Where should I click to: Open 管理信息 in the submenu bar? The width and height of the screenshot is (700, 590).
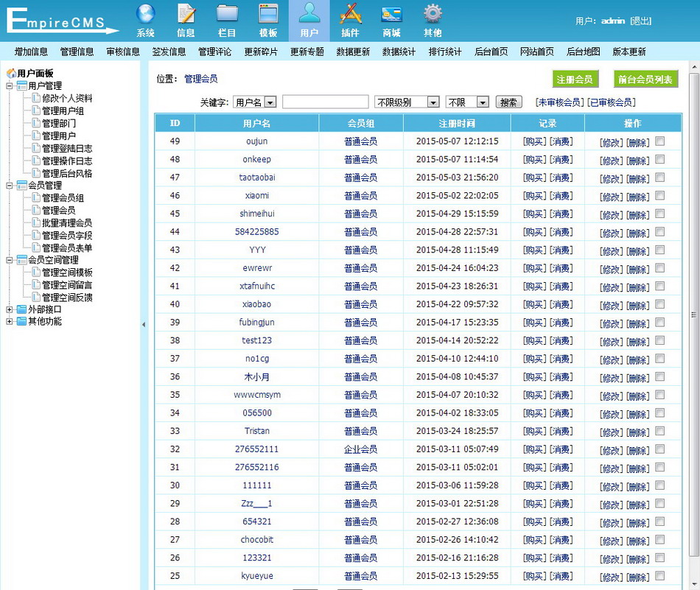pyautogui.click(x=77, y=52)
